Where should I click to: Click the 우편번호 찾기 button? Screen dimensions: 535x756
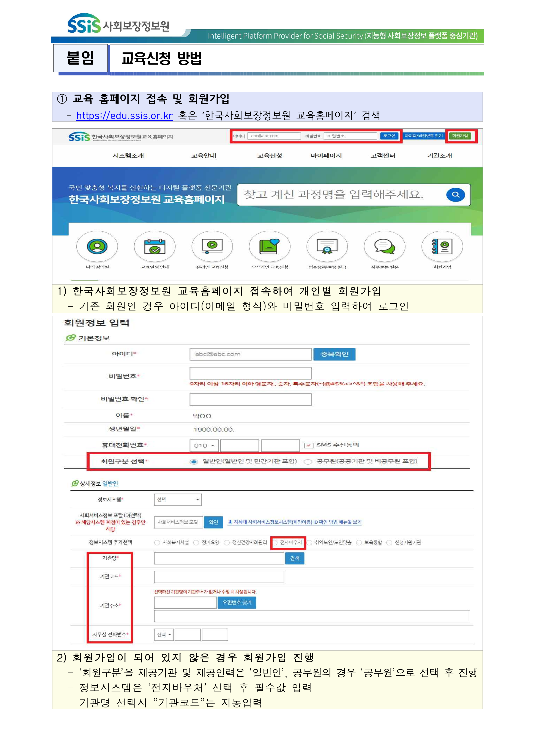pos(237,603)
